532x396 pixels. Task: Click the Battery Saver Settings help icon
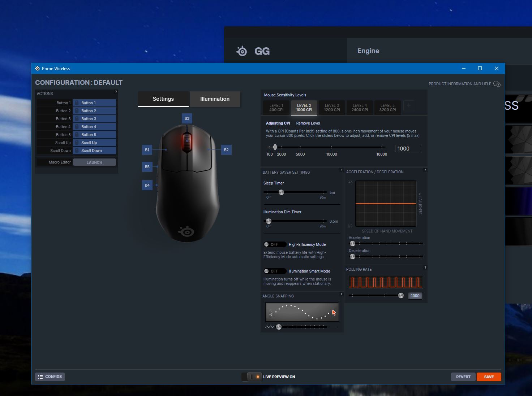(341, 170)
